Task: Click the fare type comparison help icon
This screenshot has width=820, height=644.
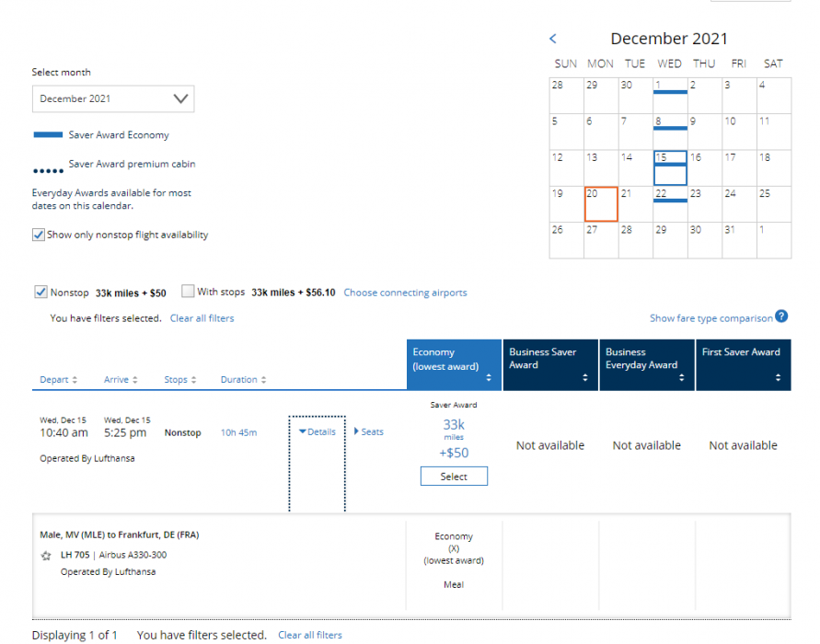Action: (781, 316)
